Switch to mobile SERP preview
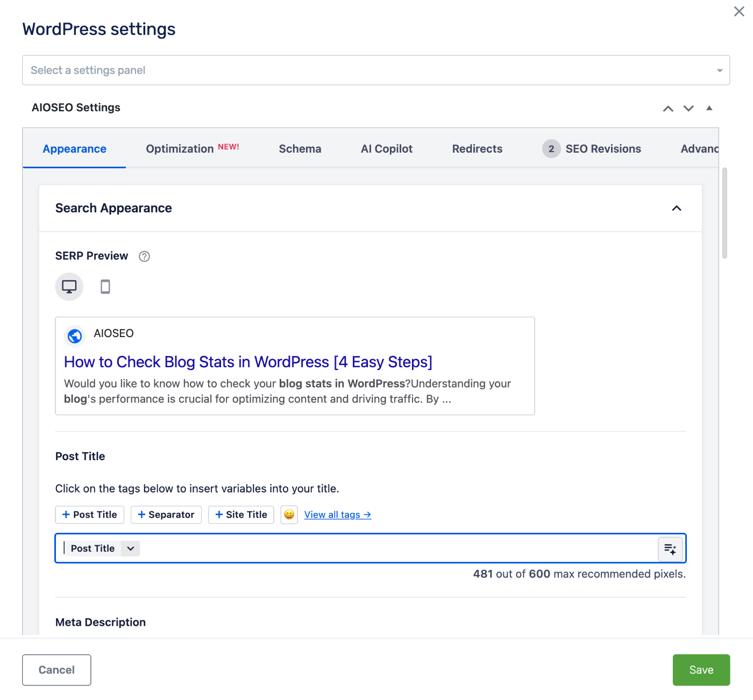The width and height of the screenshot is (753, 700). 105,287
